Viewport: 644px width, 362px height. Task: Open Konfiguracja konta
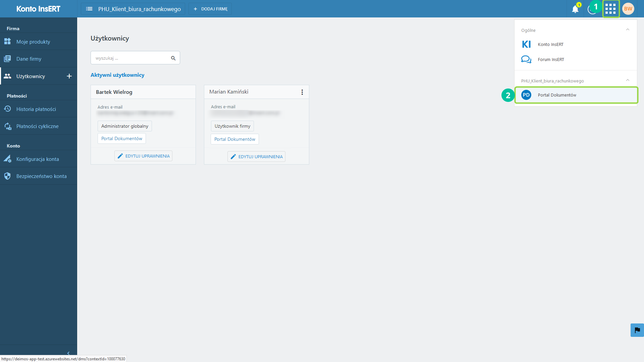39,159
